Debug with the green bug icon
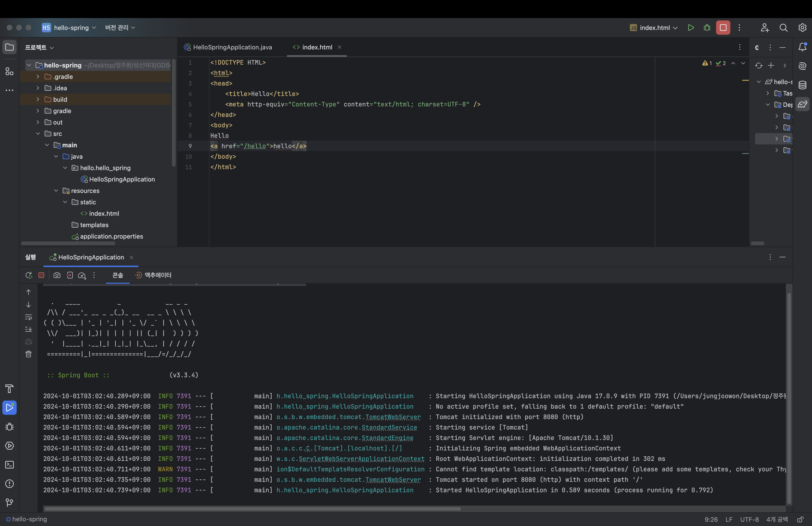The height and width of the screenshot is (526, 812). click(707, 28)
